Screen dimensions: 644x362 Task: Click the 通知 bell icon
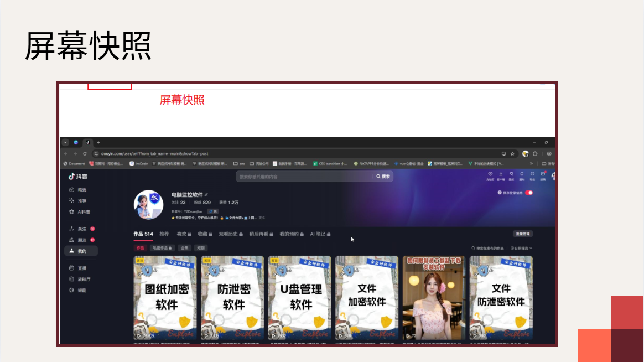pyautogui.click(x=522, y=174)
